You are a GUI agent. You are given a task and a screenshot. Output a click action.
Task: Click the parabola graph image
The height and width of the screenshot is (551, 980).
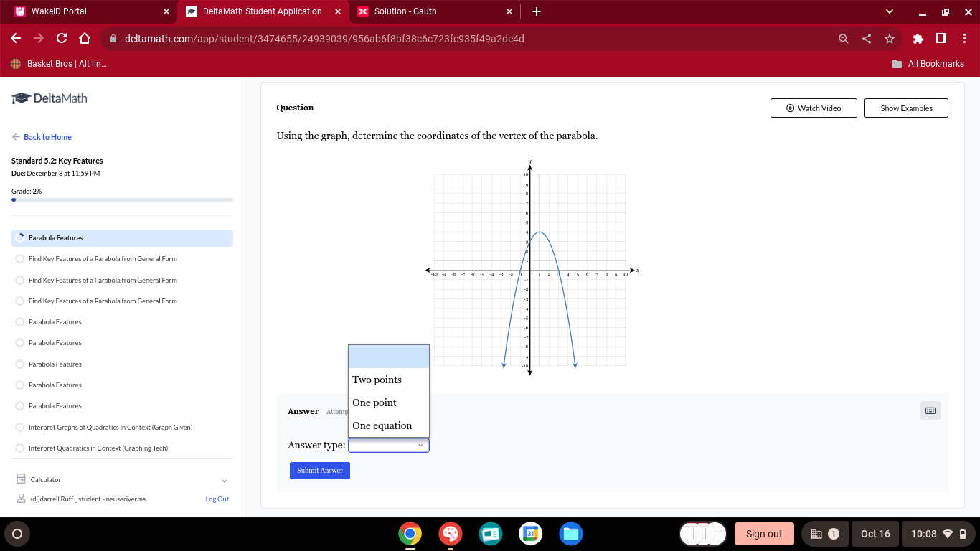coord(531,268)
